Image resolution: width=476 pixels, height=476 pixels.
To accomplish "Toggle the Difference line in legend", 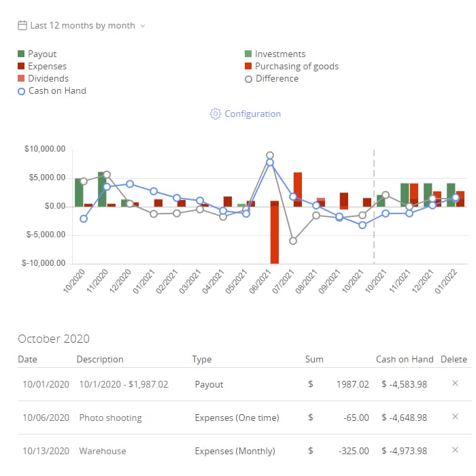I will [x=276, y=79].
